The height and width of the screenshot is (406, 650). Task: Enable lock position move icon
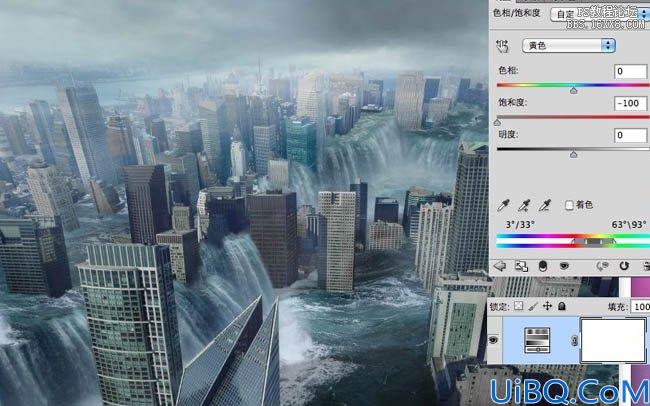point(547,306)
